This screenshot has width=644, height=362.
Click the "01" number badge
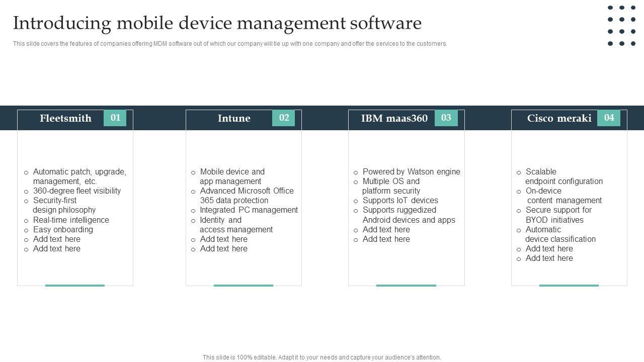115,118
